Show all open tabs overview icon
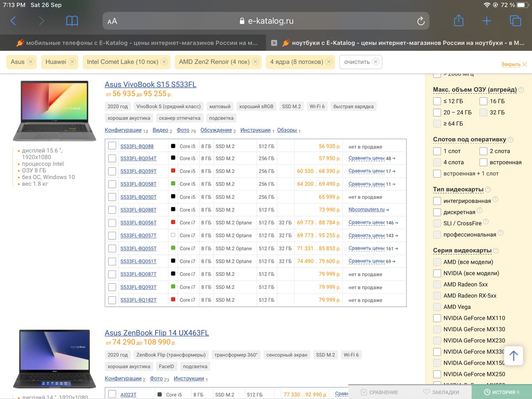 coord(515,21)
